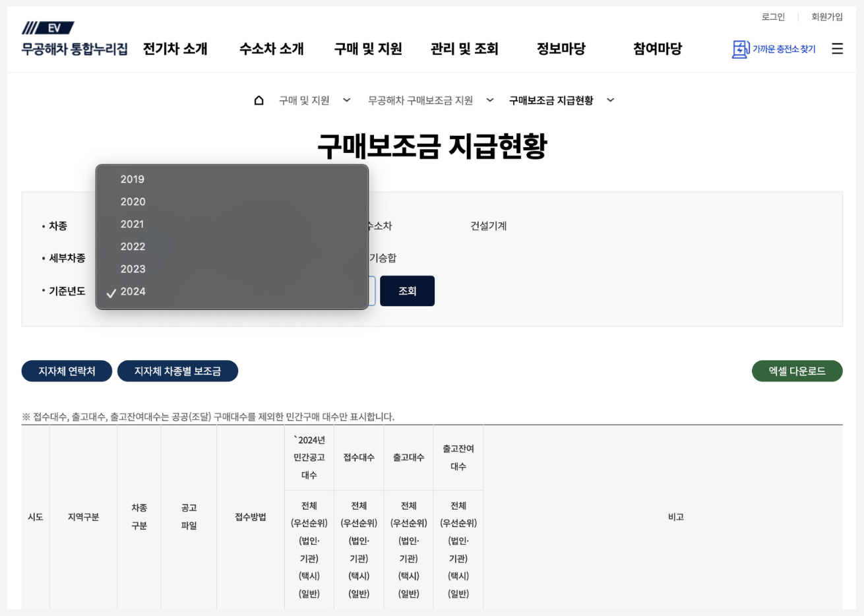Open the hamburger menu icon
The height and width of the screenshot is (616, 864).
(x=836, y=49)
